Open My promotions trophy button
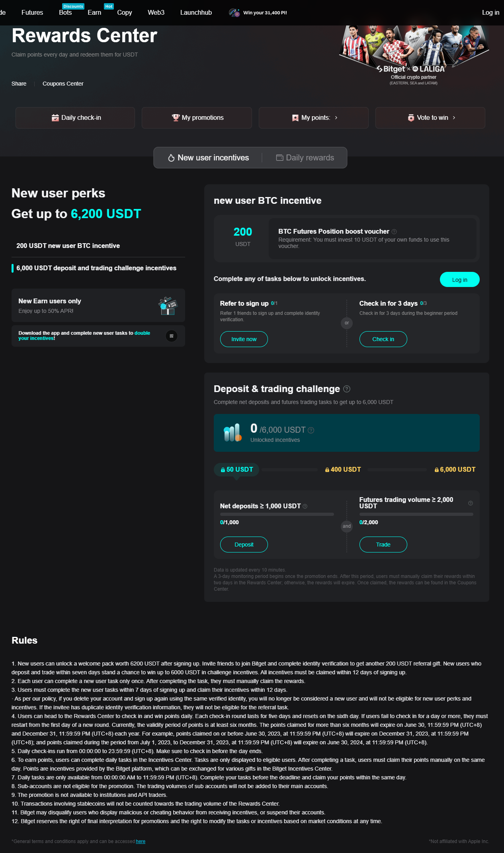The image size is (504, 853). (197, 118)
